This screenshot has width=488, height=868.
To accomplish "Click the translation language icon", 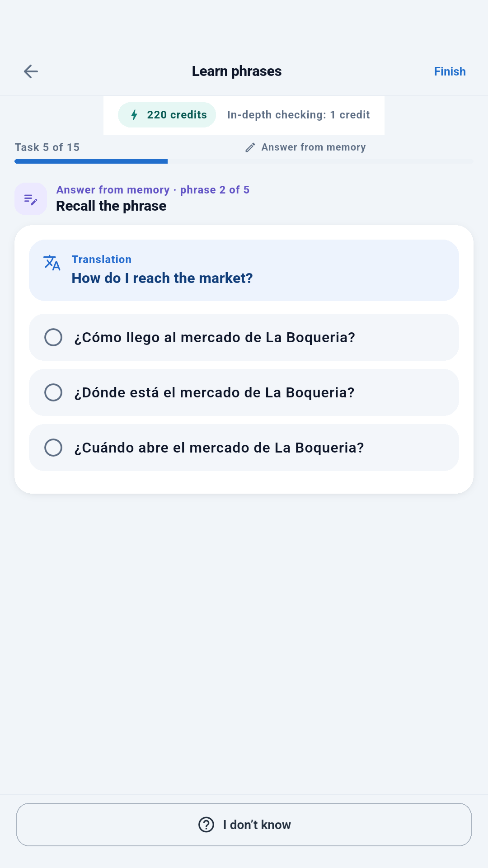I will pos(52,263).
